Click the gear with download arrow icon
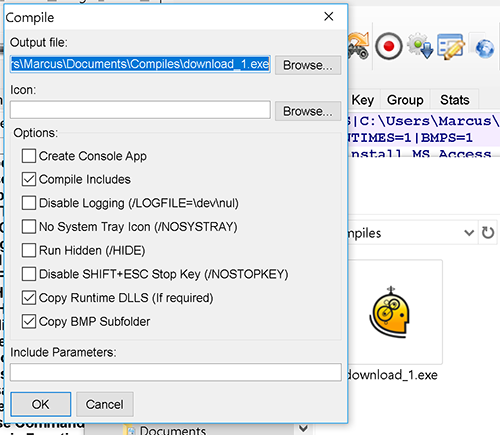This screenshot has width=500, height=435. click(x=420, y=46)
